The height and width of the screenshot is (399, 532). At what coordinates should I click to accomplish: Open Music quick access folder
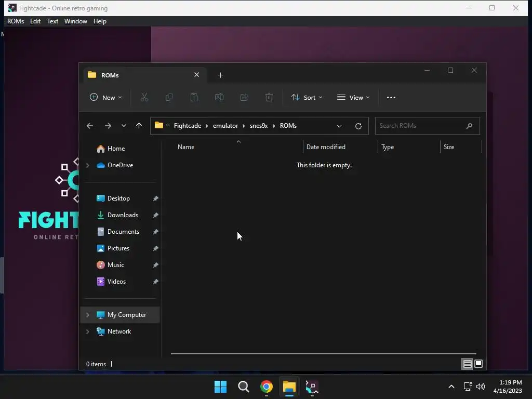pos(116,265)
